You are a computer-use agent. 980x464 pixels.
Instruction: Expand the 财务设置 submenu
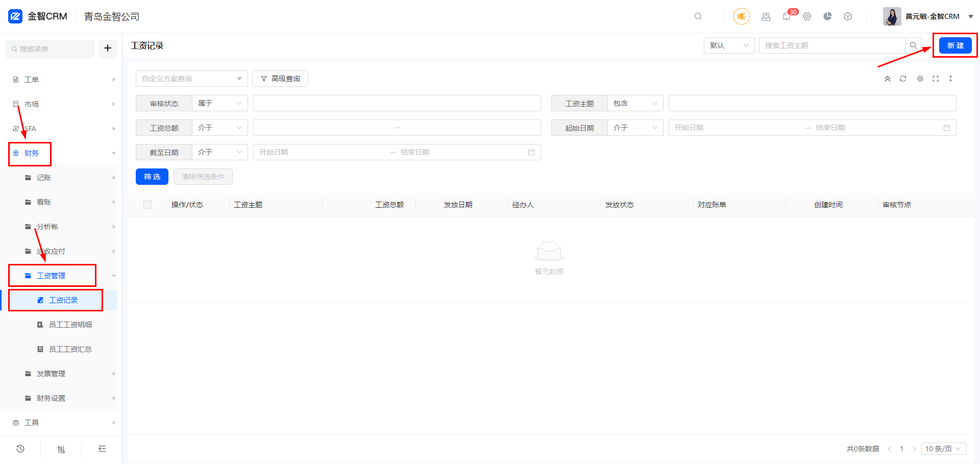61,398
